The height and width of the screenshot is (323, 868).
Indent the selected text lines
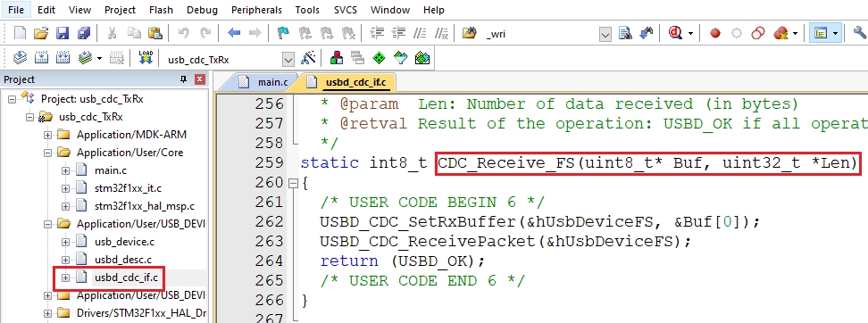click(377, 33)
